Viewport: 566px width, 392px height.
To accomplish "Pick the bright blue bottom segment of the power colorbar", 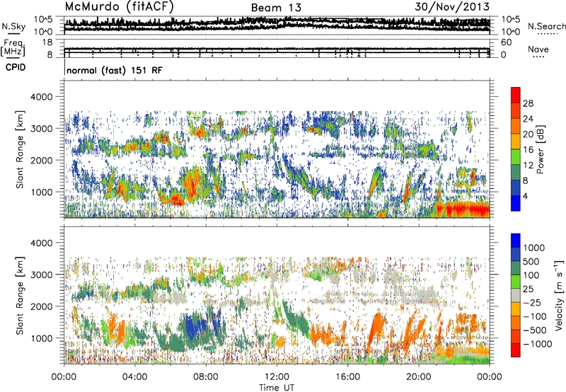I will (x=516, y=203).
